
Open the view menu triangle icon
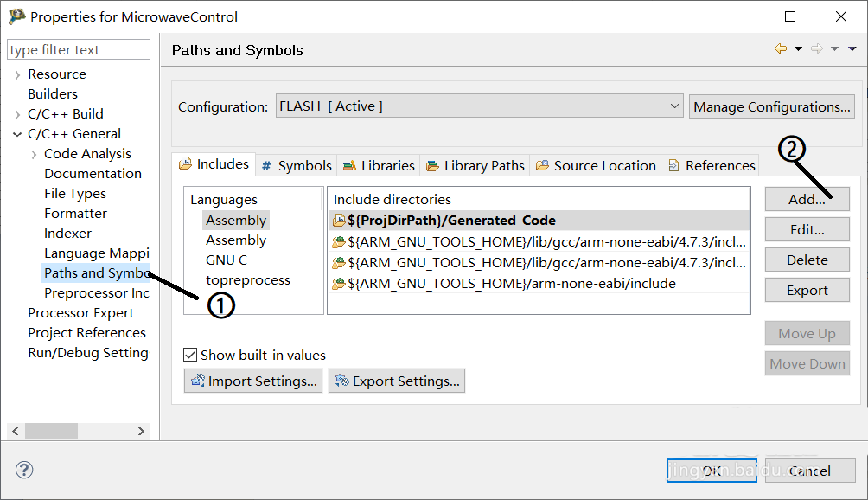click(852, 49)
